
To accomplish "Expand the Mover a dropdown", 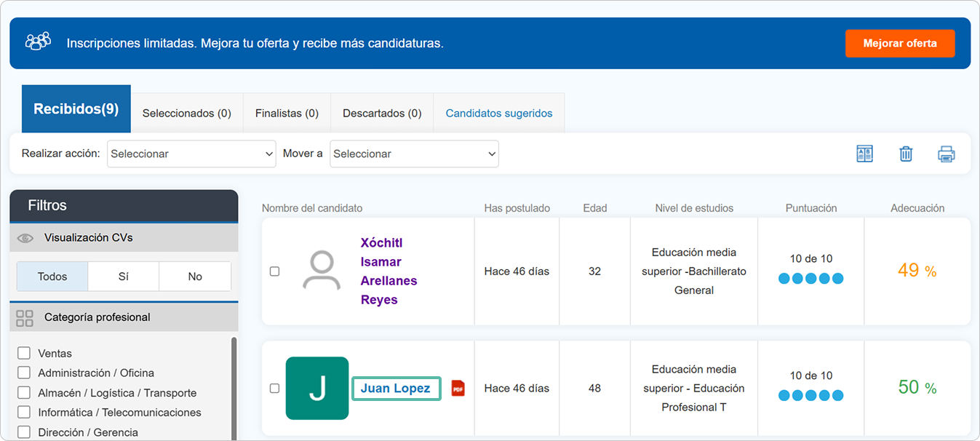I will [414, 154].
